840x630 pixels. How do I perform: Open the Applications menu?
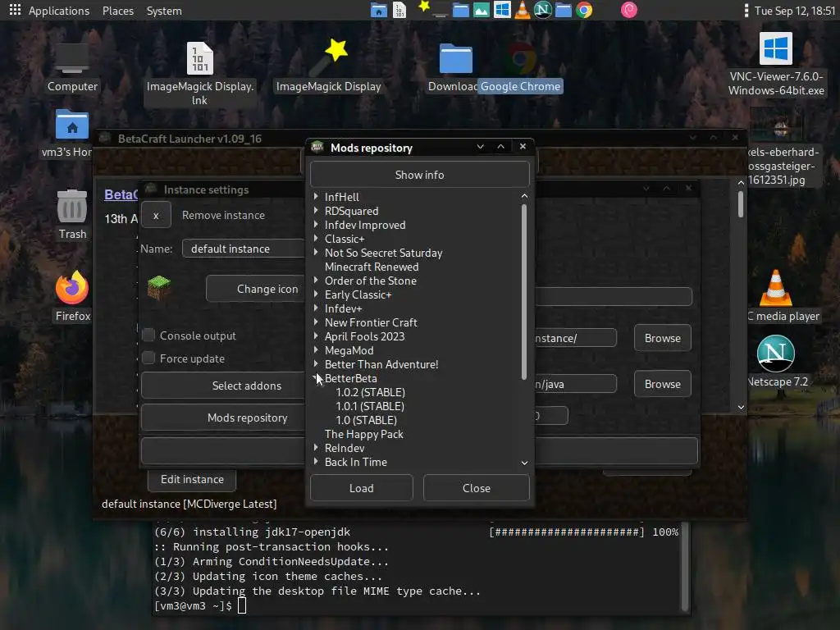(x=59, y=11)
